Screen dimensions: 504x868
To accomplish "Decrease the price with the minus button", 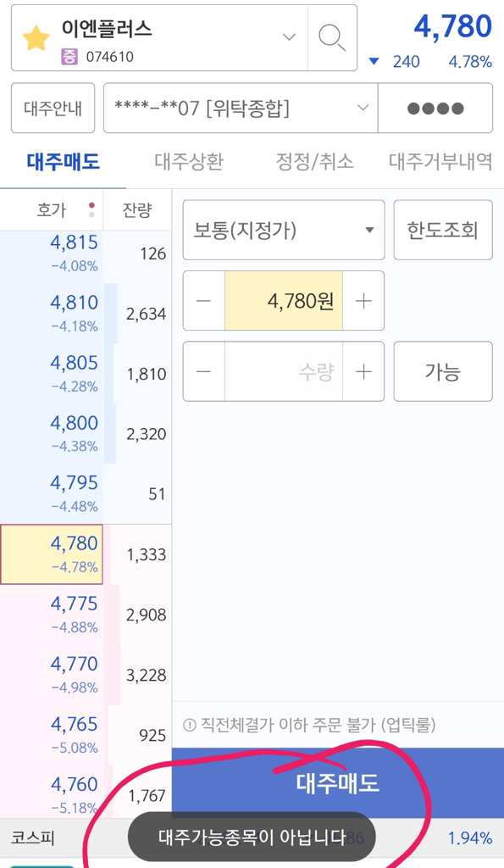I will [x=203, y=301].
